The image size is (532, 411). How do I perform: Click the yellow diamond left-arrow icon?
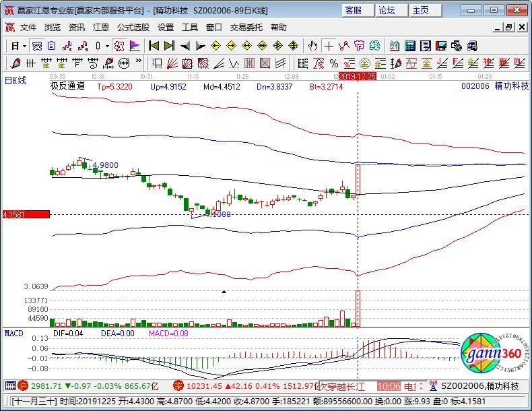215,46
